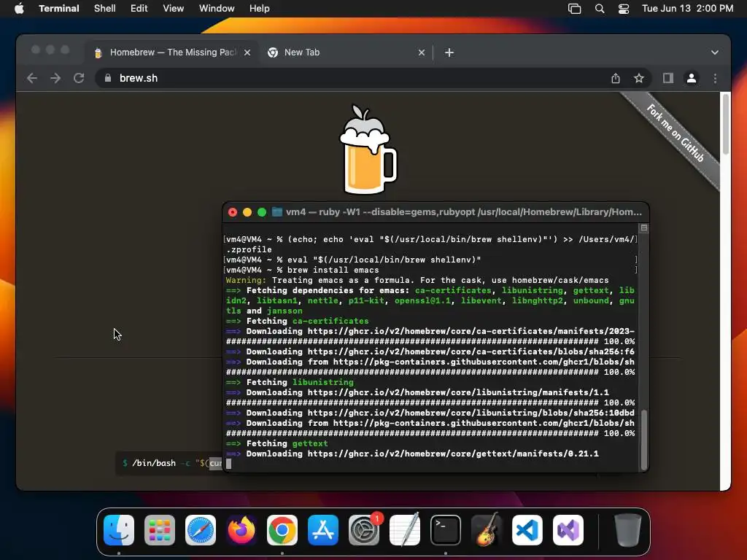The image size is (747, 560).
Task: Open the Trash in the Dock
Action: click(628, 530)
